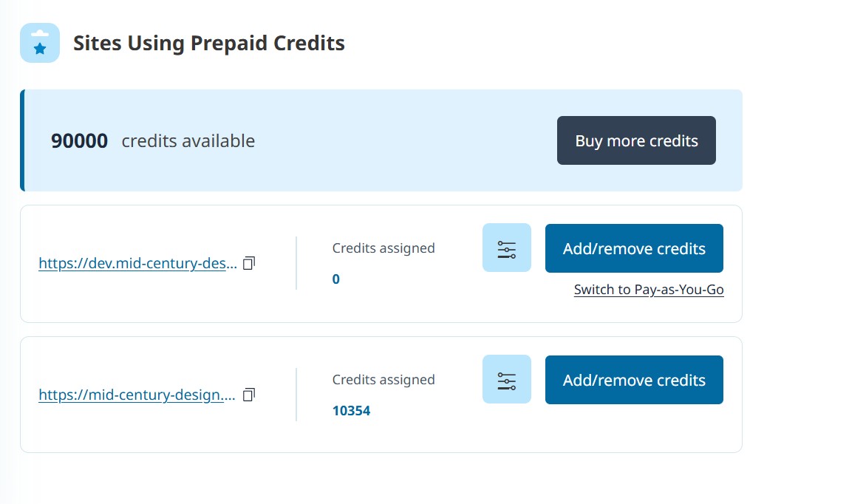This screenshot has height=504, width=849.
Task: Open the https://dev.mid-century-des… link
Action: tap(138, 263)
